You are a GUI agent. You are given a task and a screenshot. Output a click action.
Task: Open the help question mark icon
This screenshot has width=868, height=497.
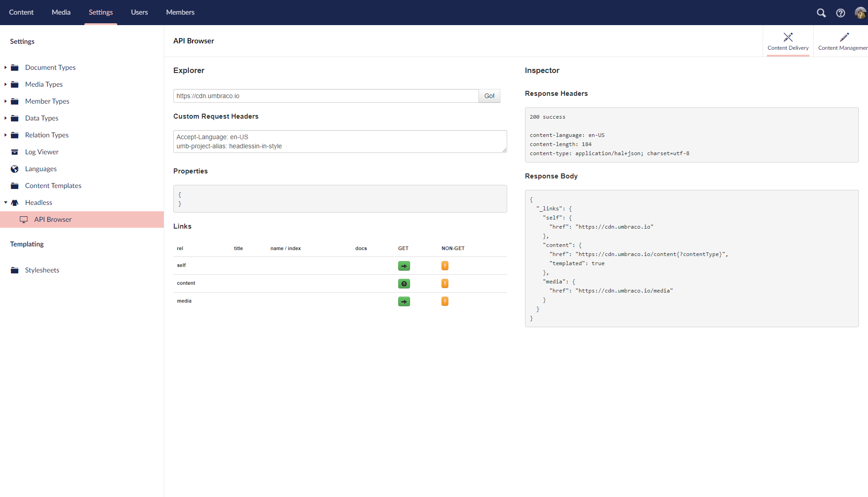coord(840,13)
